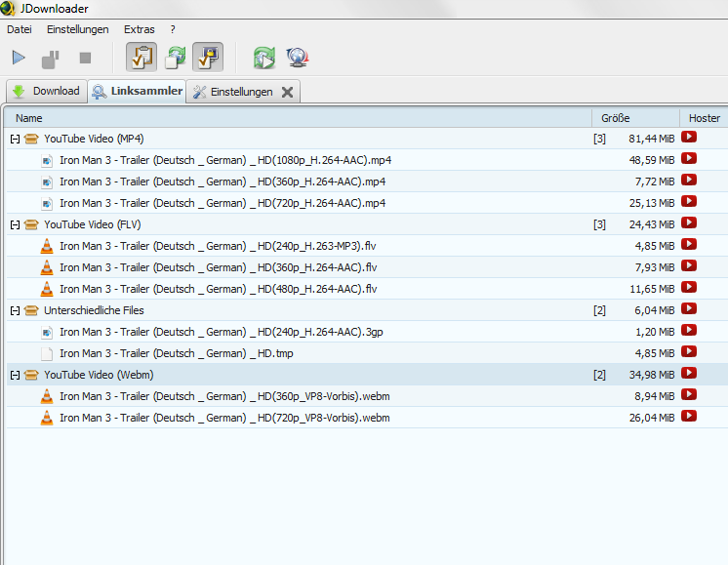
Task: Select the 720p_H.264-AAC mp4 file row
Action: [367, 203]
